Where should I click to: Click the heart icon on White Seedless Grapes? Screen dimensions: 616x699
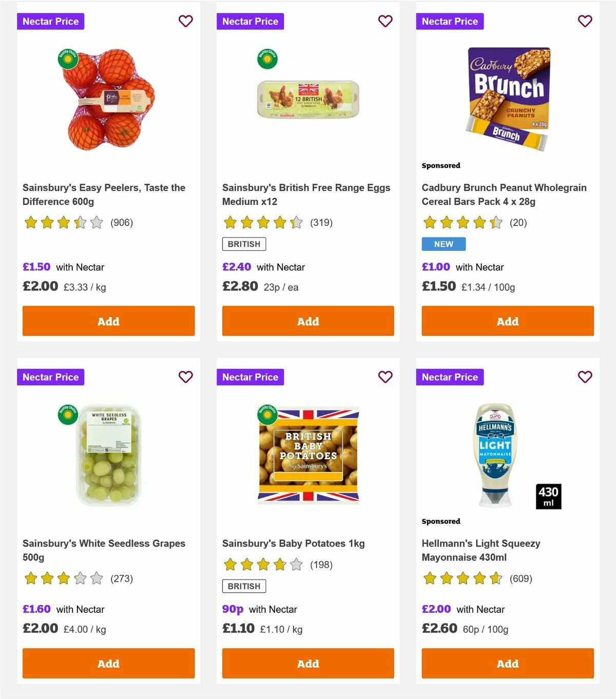(x=185, y=376)
